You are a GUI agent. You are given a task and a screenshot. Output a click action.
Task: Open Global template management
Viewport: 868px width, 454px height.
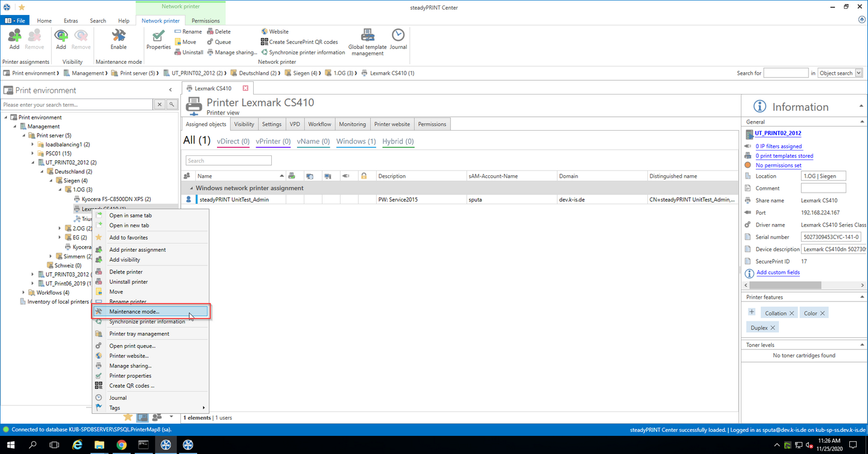[368, 42]
